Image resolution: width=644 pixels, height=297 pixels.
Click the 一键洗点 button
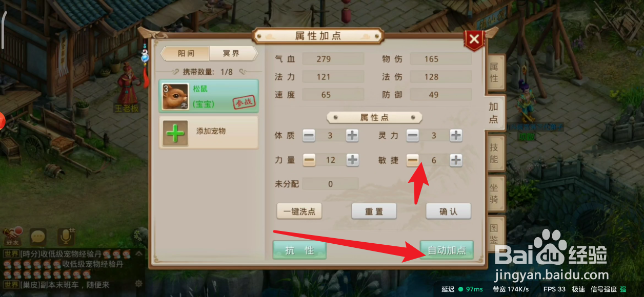pos(299,211)
